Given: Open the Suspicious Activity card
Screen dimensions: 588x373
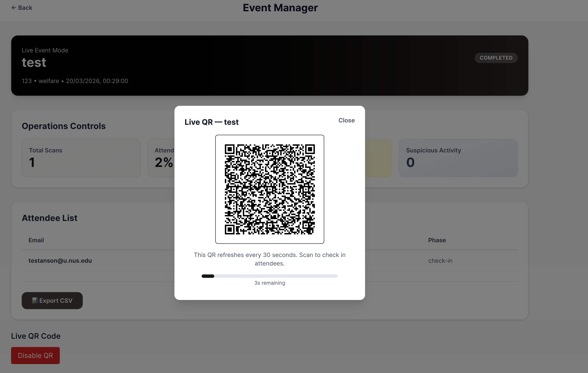Looking at the screenshot, I should tap(458, 158).
